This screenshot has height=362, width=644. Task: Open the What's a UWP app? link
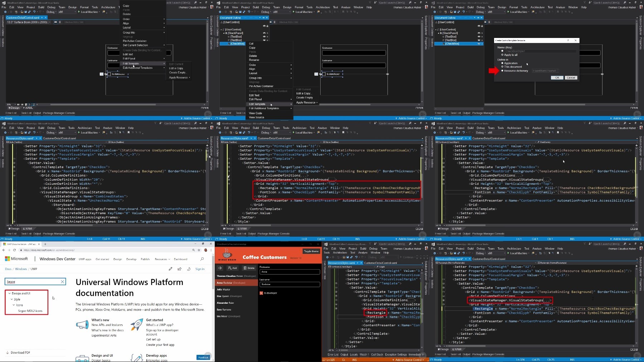coord(160,325)
